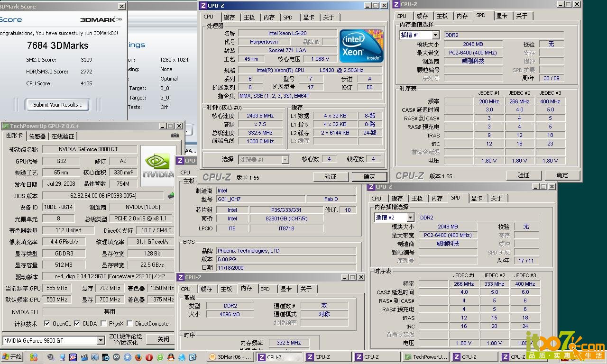Click the 38 / 09 week/year value

551,78
